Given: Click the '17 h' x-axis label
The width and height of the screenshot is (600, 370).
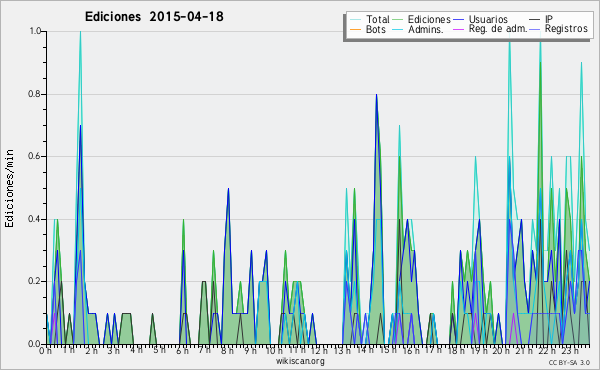Looking at the screenshot, I should [x=433, y=350].
